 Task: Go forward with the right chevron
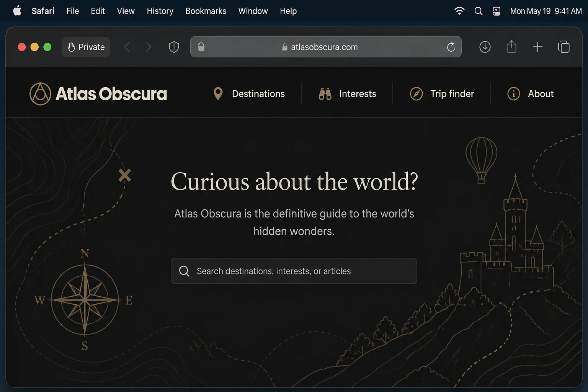(x=149, y=47)
